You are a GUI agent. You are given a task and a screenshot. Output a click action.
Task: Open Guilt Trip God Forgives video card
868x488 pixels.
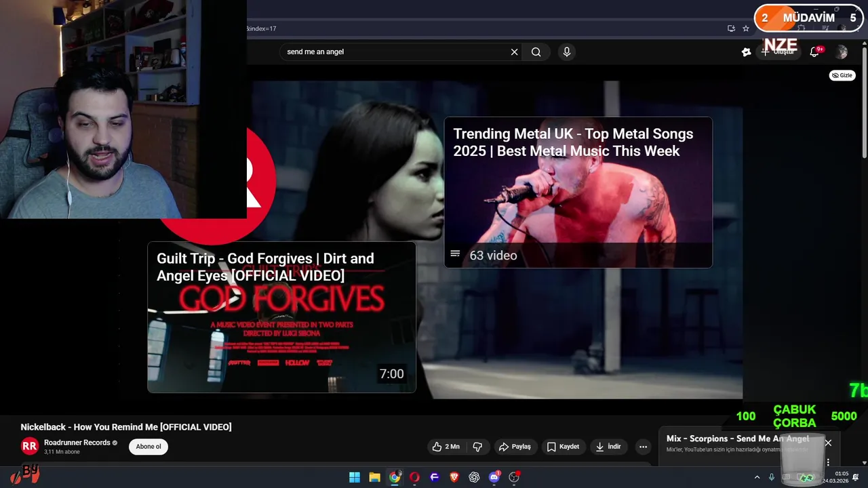[281, 317]
